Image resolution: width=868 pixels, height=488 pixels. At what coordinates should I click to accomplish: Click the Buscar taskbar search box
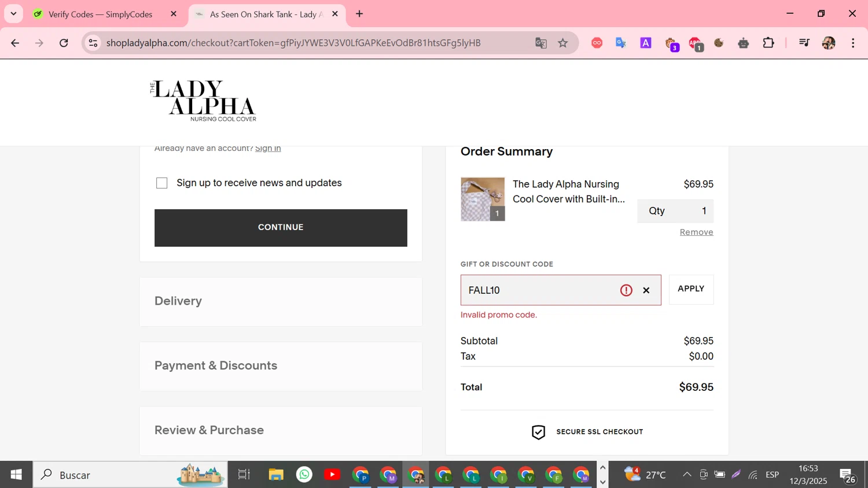pyautogui.click(x=130, y=475)
